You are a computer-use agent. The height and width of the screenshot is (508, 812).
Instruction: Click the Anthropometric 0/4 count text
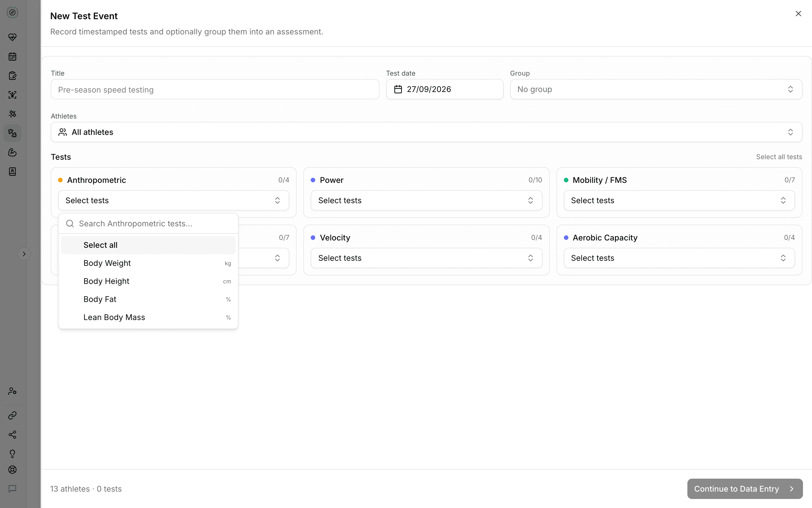click(x=284, y=180)
